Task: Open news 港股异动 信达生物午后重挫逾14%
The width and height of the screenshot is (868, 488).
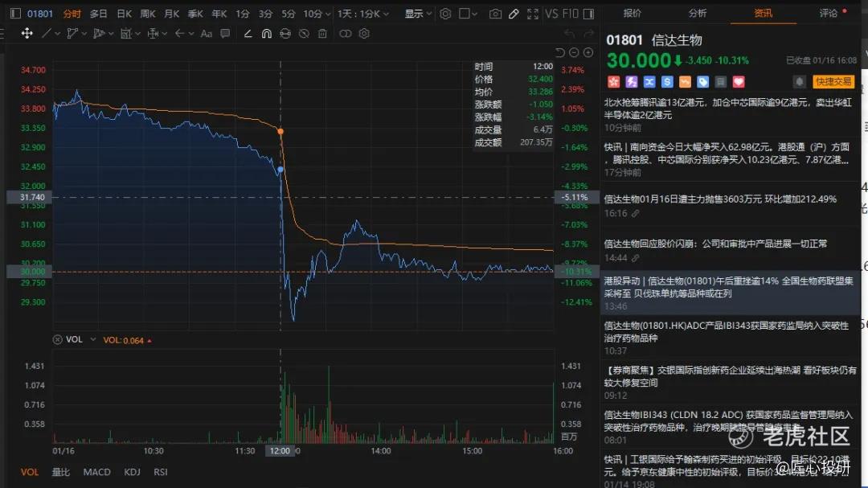Action: 728,287
